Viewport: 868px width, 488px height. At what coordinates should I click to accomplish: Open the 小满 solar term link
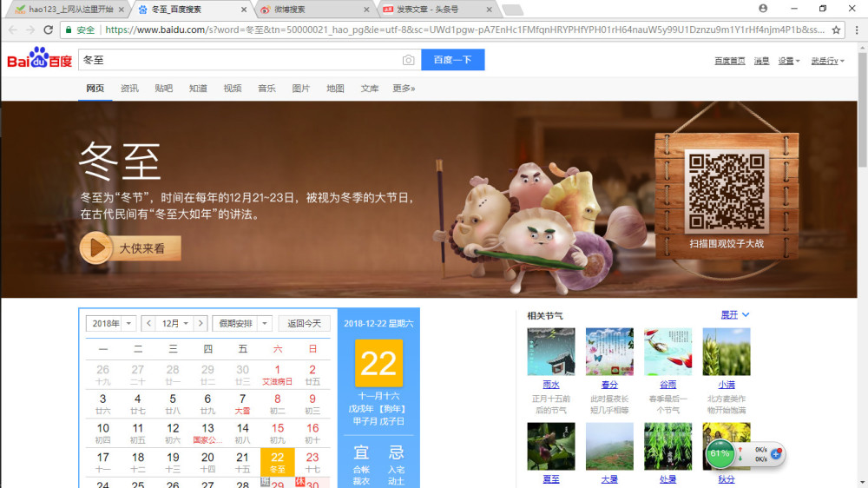727,385
